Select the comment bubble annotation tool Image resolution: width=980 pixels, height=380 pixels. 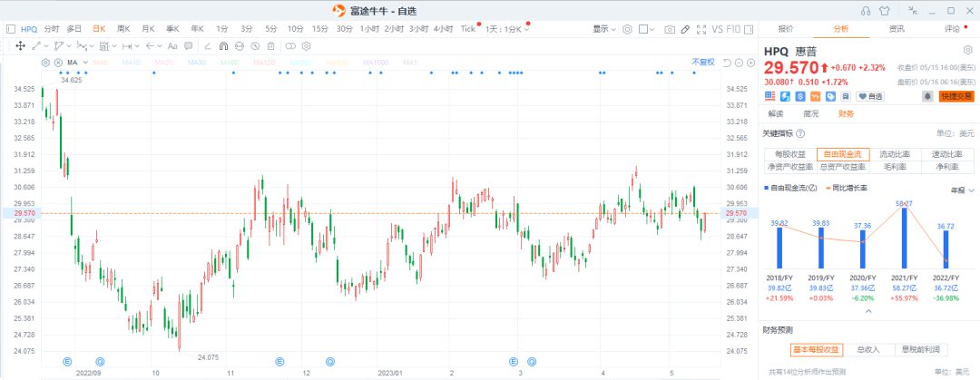pos(188,45)
